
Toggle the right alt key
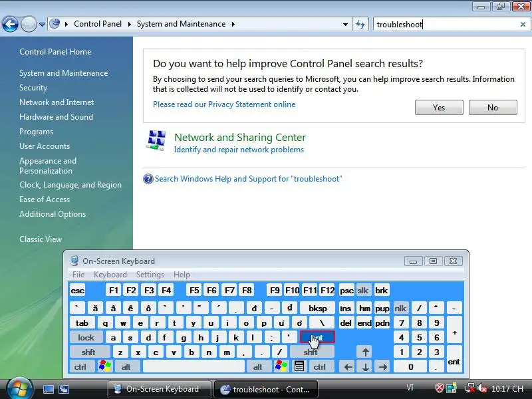coord(258,367)
